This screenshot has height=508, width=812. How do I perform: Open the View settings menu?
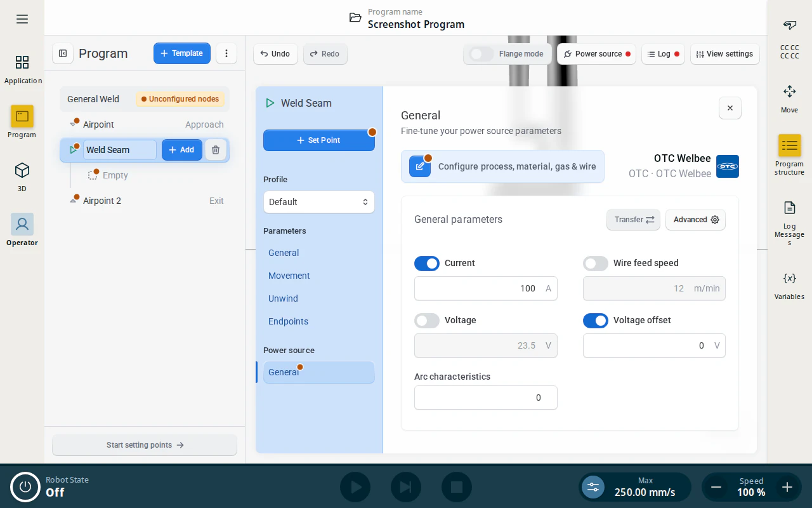point(724,54)
